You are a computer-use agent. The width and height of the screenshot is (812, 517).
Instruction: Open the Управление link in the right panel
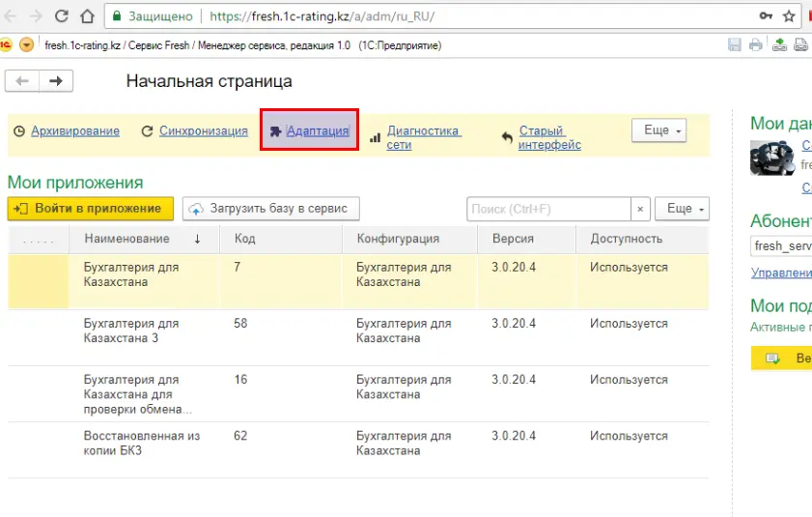coord(781,273)
